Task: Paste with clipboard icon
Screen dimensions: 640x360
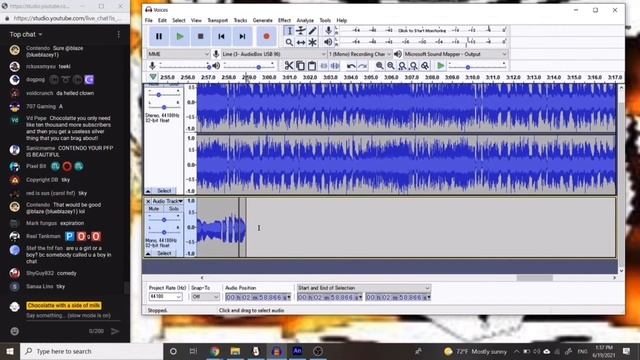Action: 312,66
